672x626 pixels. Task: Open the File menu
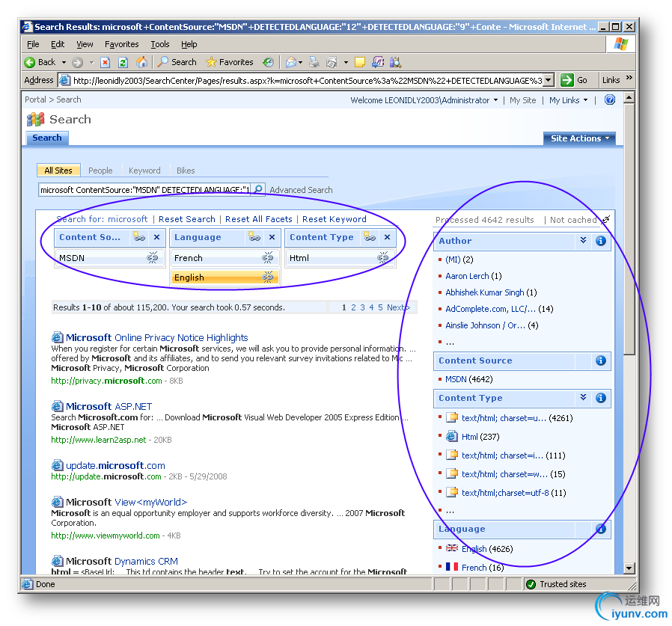coord(33,44)
